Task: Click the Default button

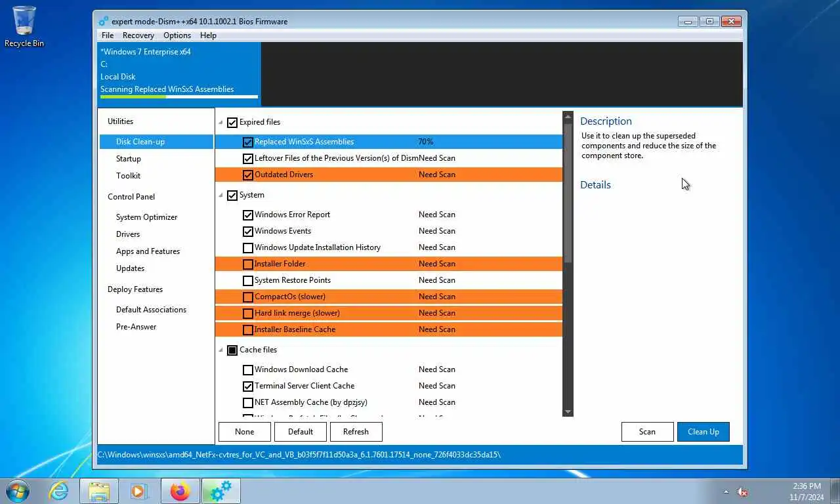Action: click(x=300, y=432)
